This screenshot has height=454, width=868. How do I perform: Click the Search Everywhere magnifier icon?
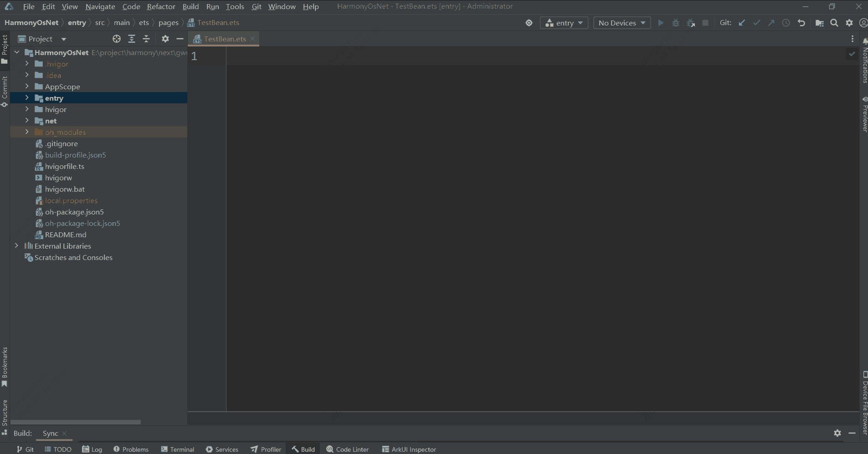coord(834,23)
